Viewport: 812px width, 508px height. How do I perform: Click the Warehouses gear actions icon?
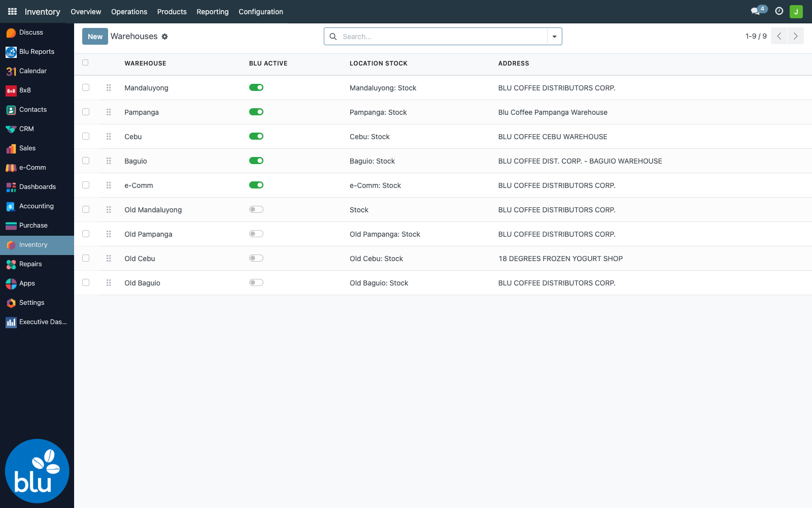pos(164,37)
